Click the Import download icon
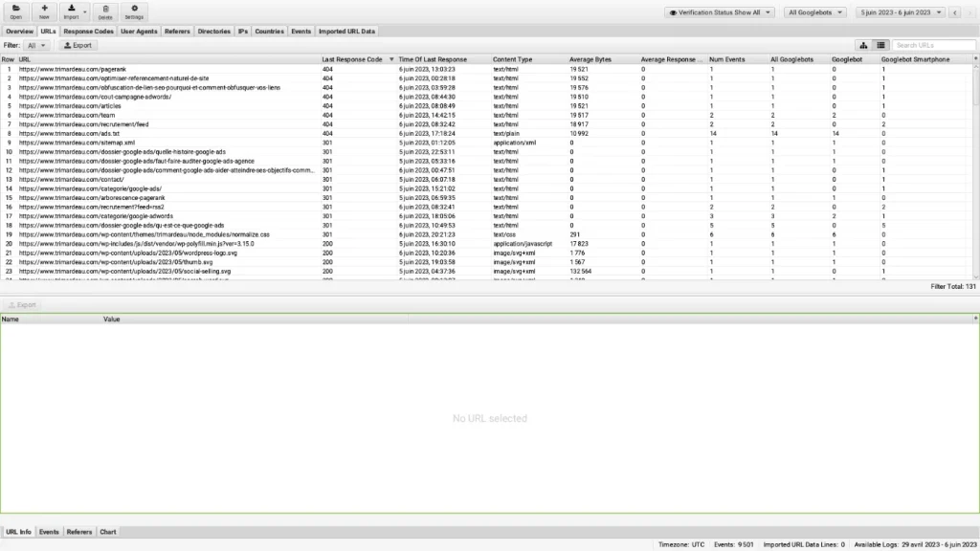The width and height of the screenshot is (980, 551). (x=71, y=11)
